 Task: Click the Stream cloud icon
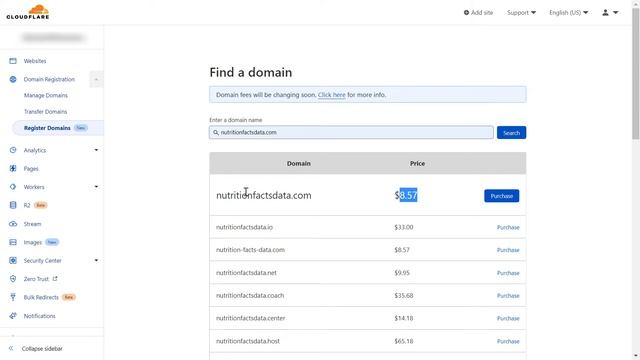coord(13,224)
